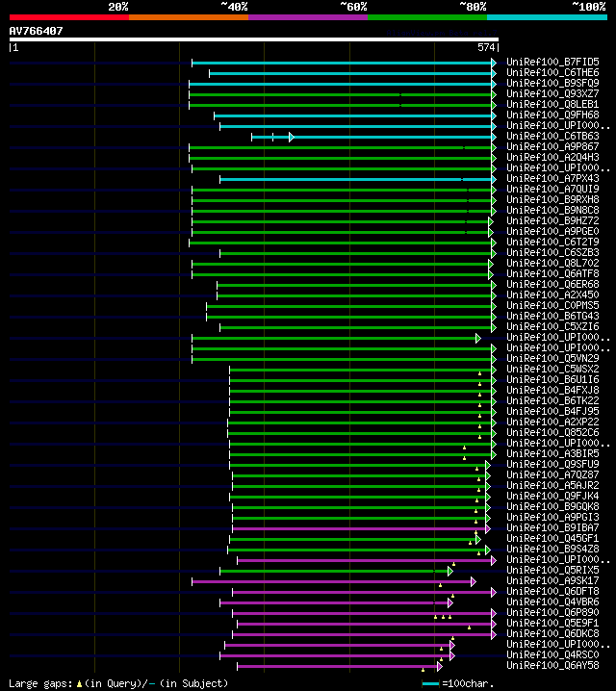
Task: Select the UniRef100_B4FXJ8 label
Action: (552, 390)
